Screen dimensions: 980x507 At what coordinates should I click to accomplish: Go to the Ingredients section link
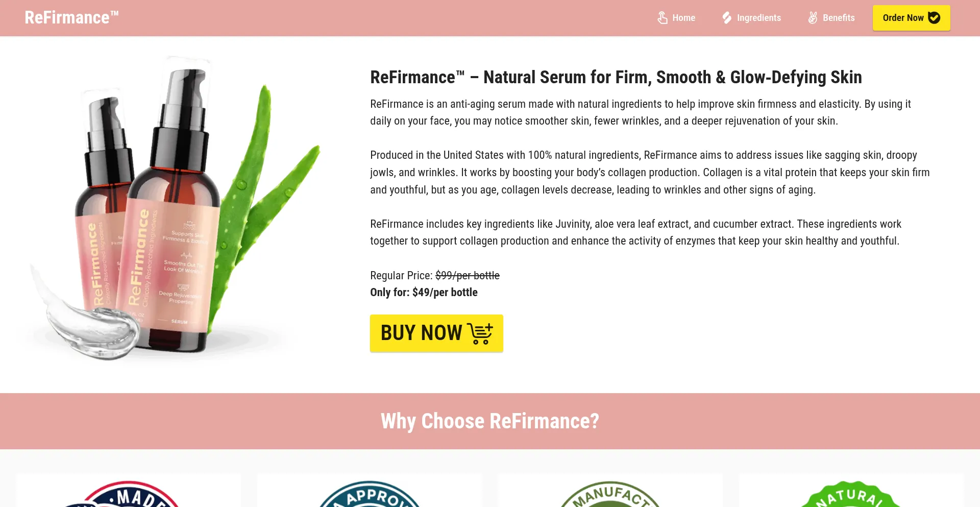[751, 18]
